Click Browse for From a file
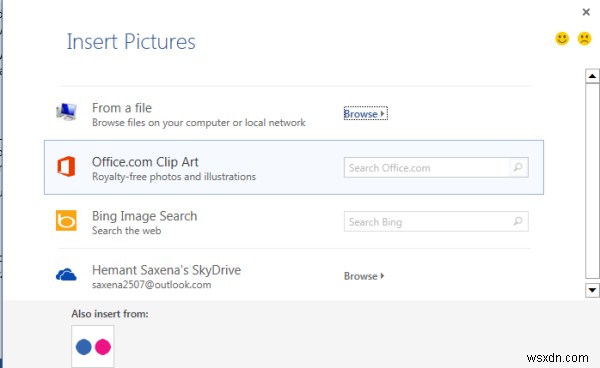Image resolution: width=600 pixels, height=368 pixels. [365, 114]
